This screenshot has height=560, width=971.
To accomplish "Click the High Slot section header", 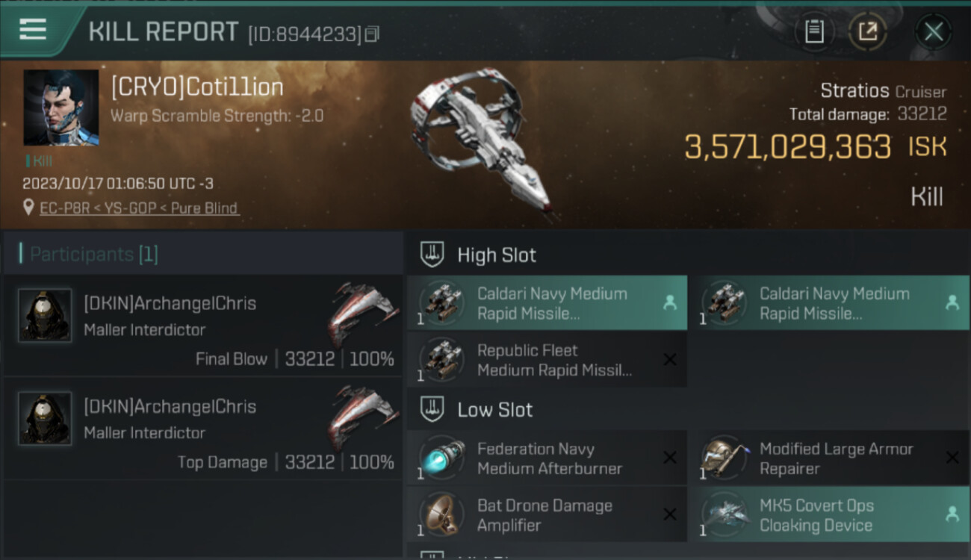I will coord(497,255).
